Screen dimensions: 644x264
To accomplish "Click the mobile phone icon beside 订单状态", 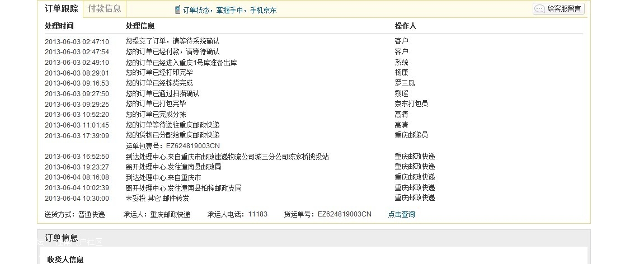I will [177, 10].
